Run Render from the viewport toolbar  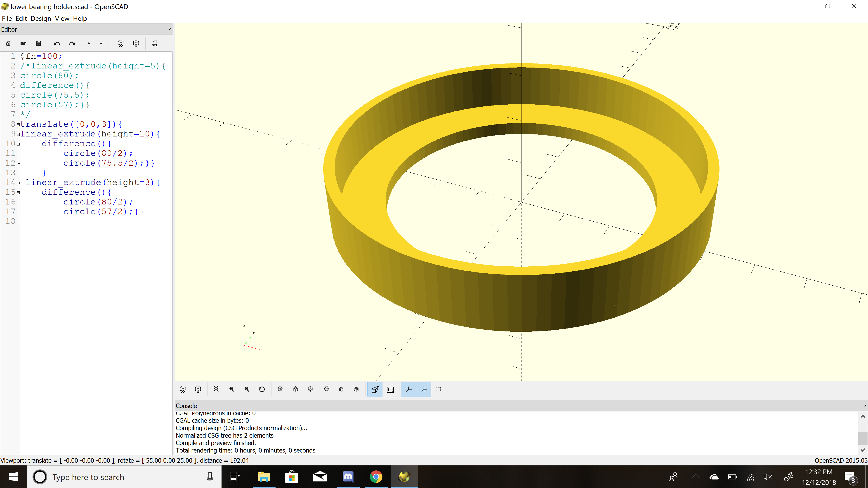[x=198, y=389]
